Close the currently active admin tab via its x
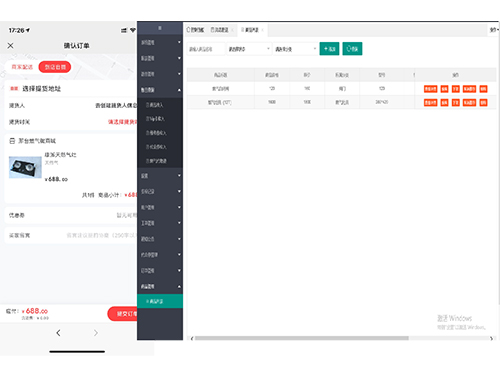The width and height of the screenshot is (500, 376). [263, 30]
